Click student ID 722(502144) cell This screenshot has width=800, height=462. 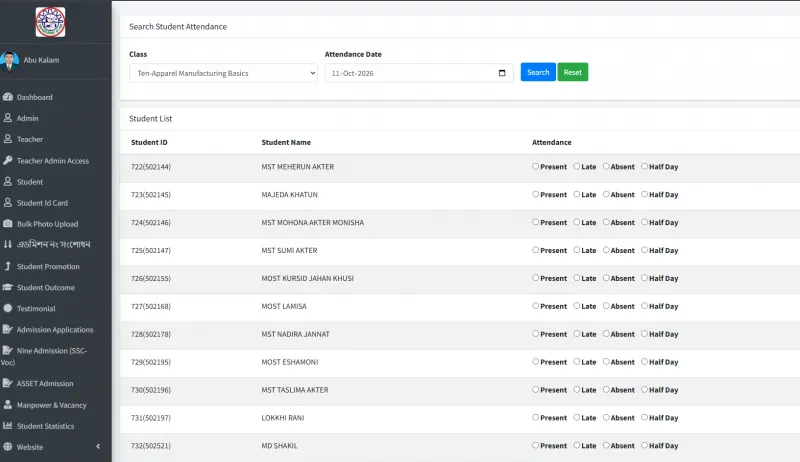151,167
